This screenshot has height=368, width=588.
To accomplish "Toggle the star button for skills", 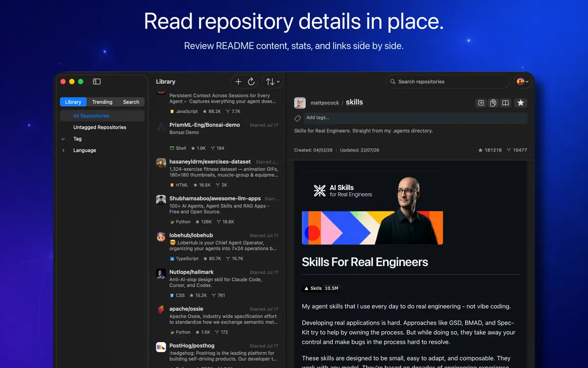I will 521,103.
